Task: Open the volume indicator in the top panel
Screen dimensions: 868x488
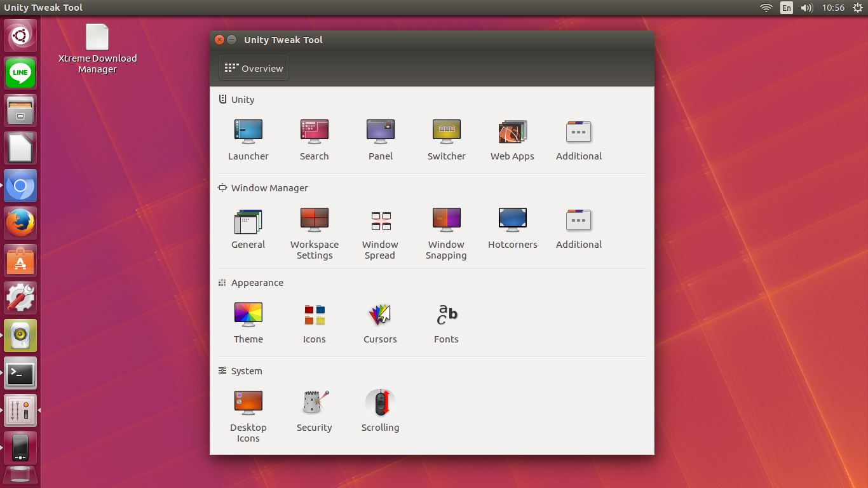Action: [x=807, y=8]
